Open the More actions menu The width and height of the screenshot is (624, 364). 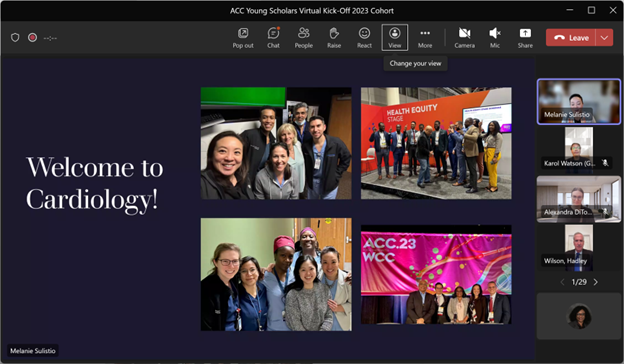(425, 38)
